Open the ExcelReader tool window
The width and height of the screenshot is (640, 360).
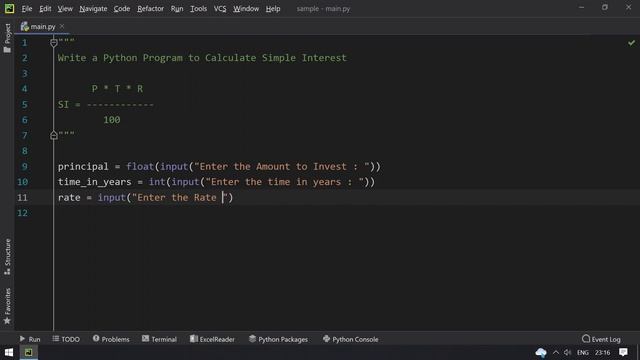click(x=212, y=339)
